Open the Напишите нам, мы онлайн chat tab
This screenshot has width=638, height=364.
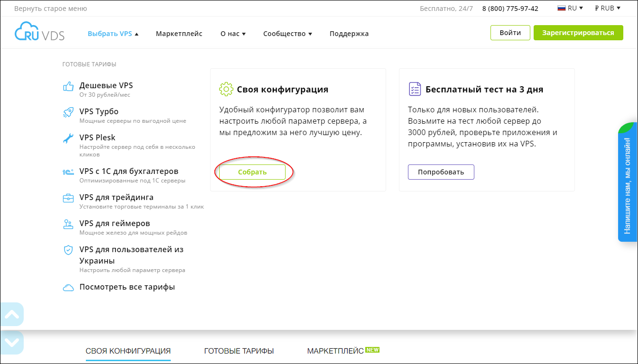click(x=628, y=182)
